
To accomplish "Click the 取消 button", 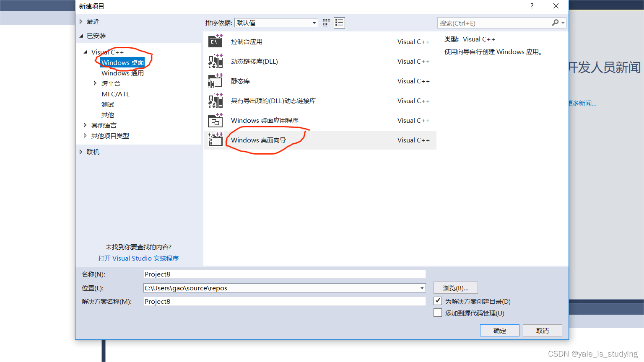I will click(542, 330).
